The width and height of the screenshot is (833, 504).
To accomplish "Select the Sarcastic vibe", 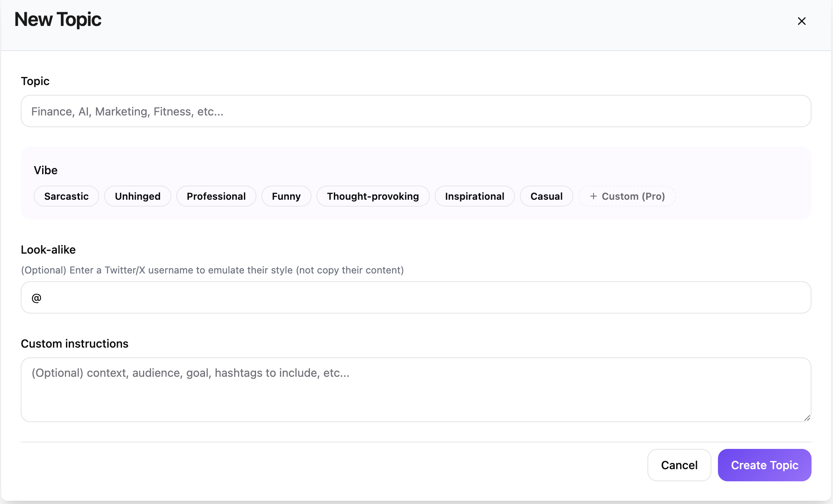I will tap(66, 196).
